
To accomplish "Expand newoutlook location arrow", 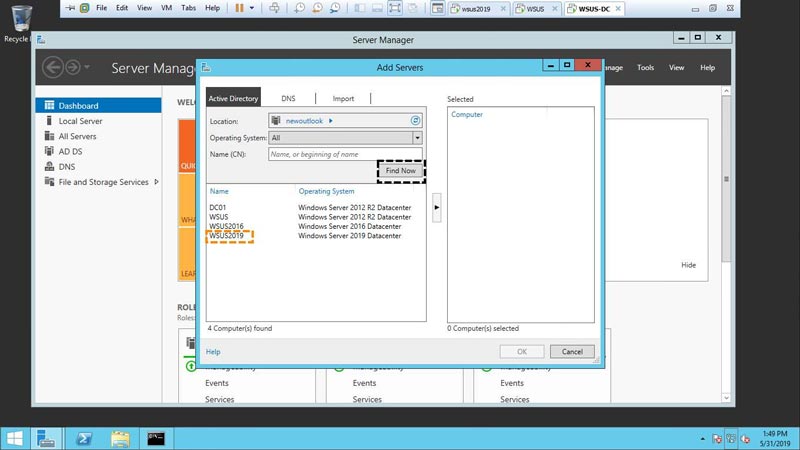I will point(331,121).
